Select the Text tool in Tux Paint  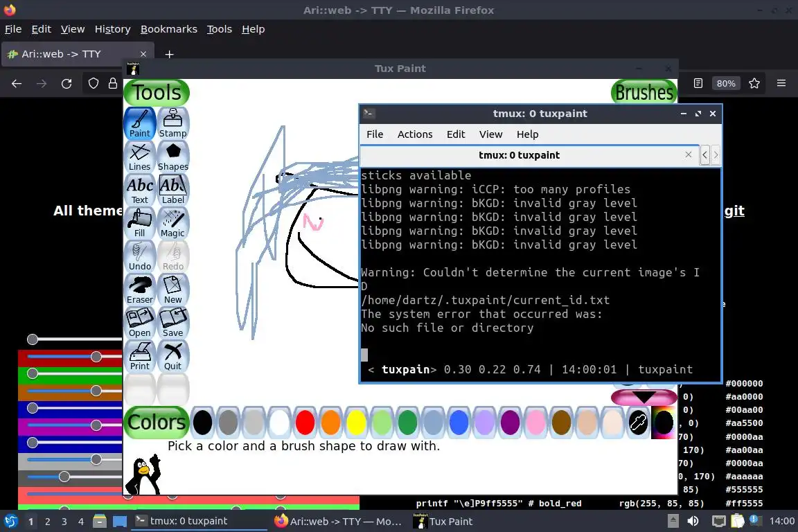pyautogui.click(x=139, y=189)
